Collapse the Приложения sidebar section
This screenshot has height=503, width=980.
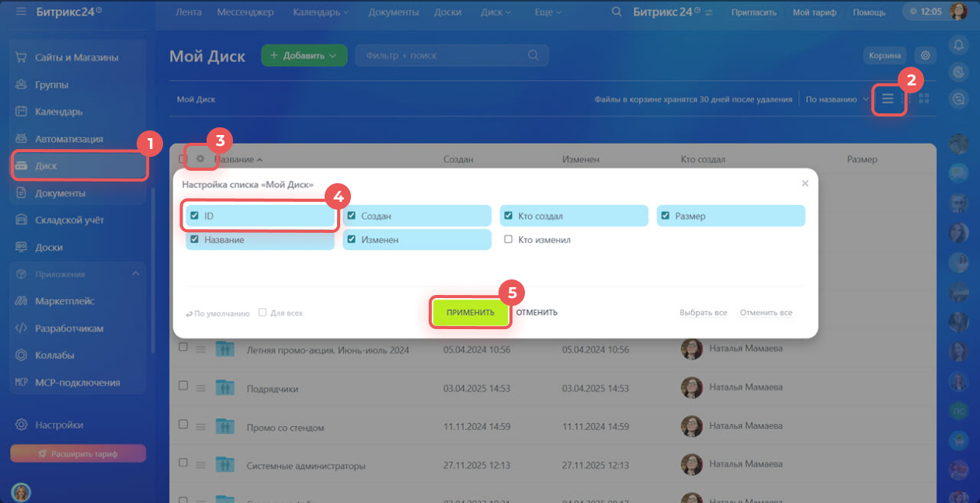coord(136,274)
